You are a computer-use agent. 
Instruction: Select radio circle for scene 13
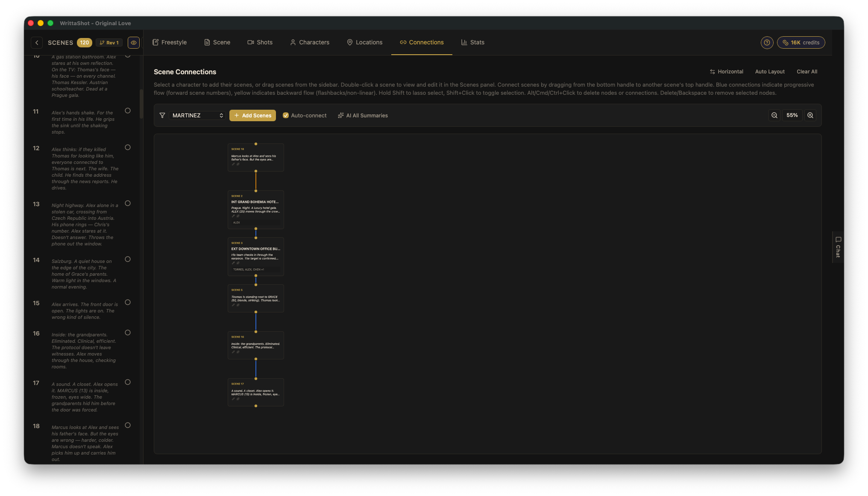[x=128, y=204]
